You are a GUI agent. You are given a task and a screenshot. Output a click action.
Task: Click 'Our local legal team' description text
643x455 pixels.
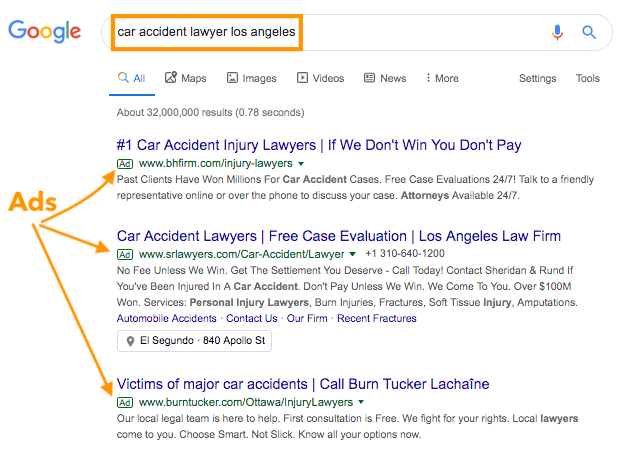(x=347, y=426)
